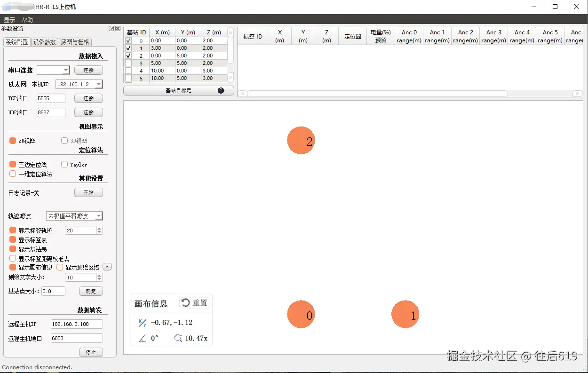Click the small ? help button beside 显示测绘区域
Viewport: 588px width, 373px height.
point(107,267)
